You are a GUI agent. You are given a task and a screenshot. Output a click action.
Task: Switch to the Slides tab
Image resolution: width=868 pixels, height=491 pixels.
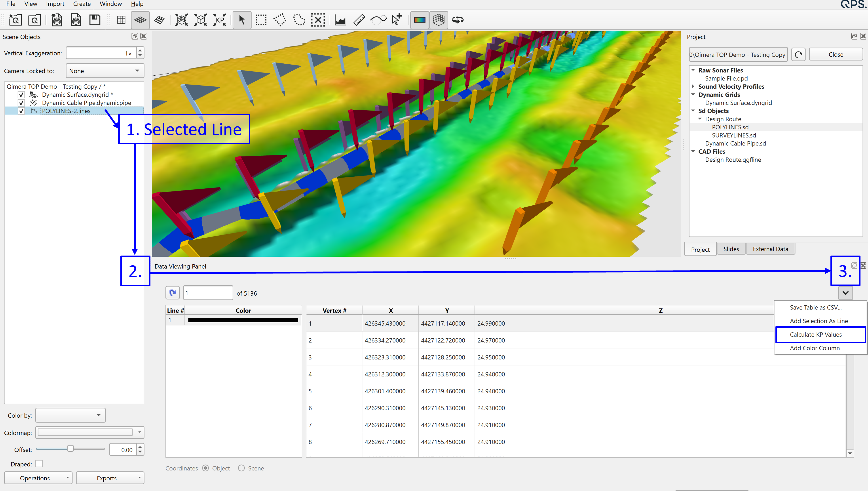pos(731,249)
